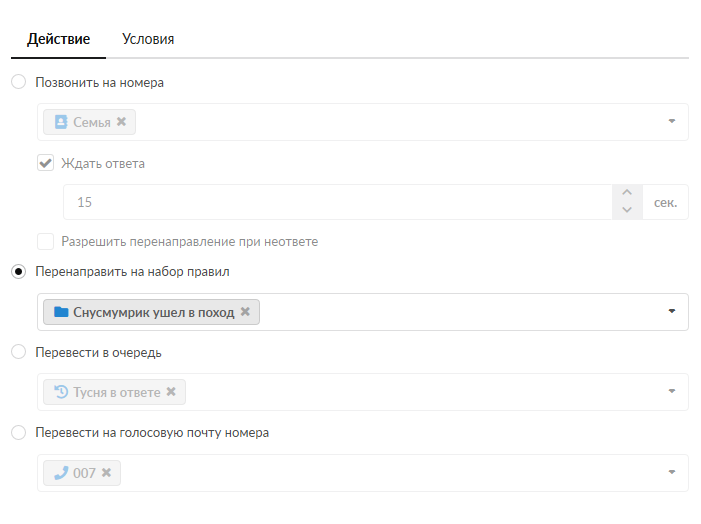This screenshot has width=701, height=524.
Task: Select the Позвонить на номера radio option
Action: (x=18, y=82)
